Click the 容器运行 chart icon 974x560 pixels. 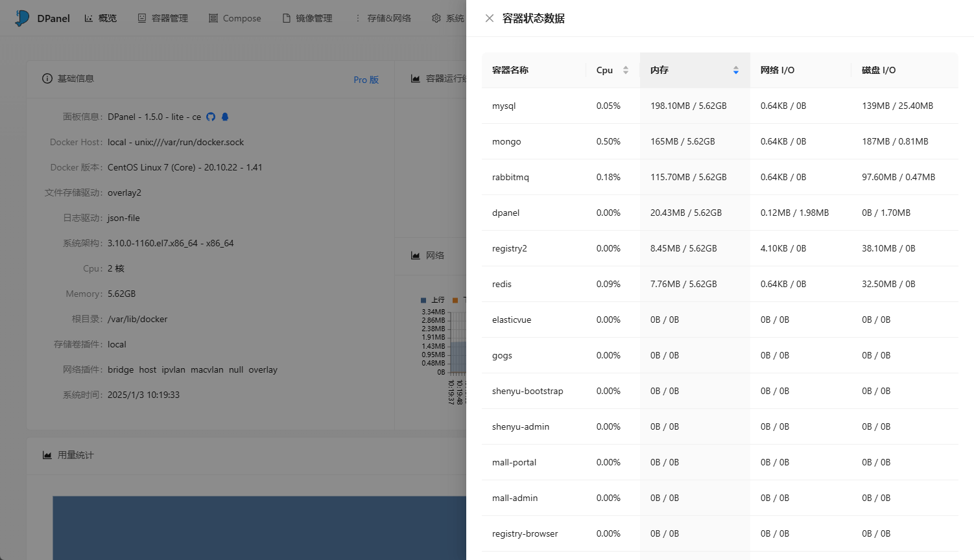click(x=416, y=78)
